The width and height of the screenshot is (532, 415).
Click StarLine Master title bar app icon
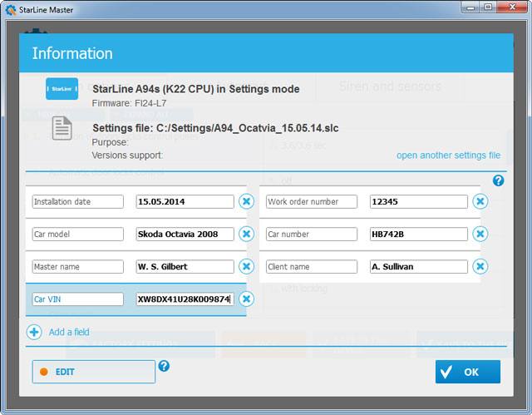pos(11,10)
